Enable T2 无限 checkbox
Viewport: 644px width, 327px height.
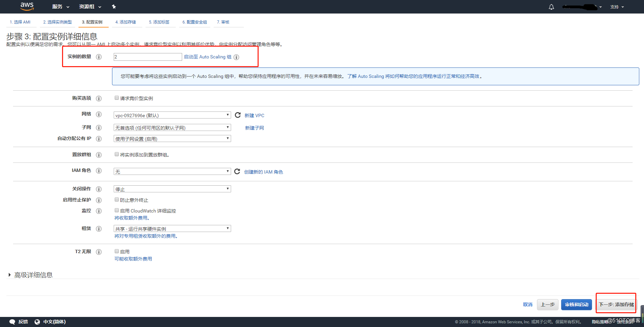click(117, 251)
